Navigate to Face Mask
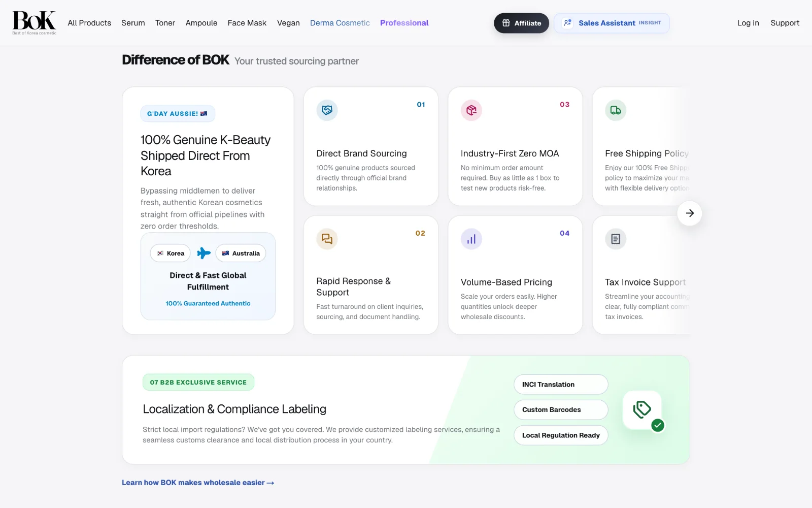The image size is (812, 508). 247,23
